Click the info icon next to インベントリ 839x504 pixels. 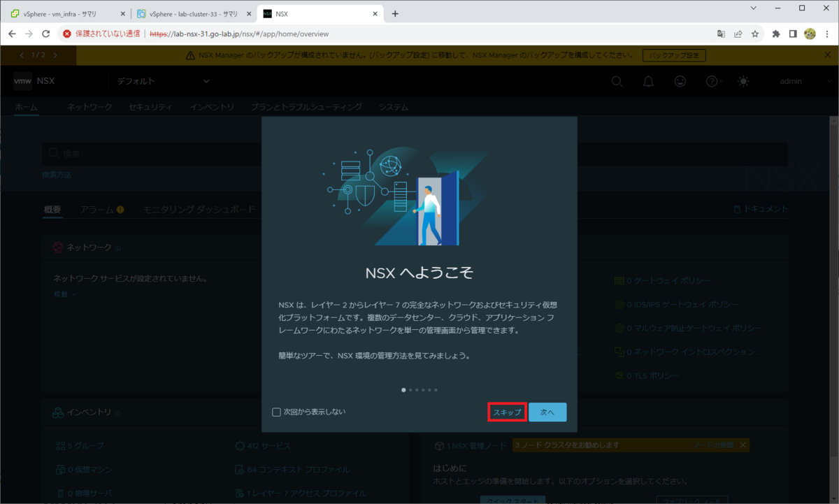point(117,412)
